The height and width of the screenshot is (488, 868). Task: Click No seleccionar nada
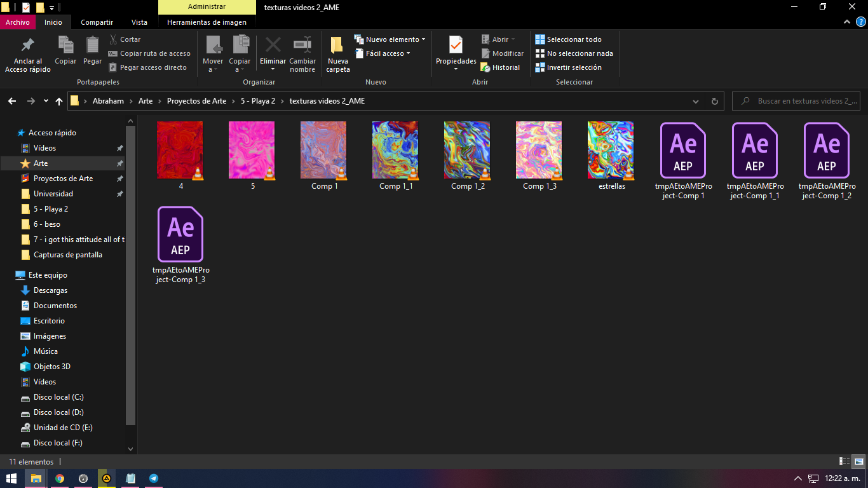pos(574,53)
